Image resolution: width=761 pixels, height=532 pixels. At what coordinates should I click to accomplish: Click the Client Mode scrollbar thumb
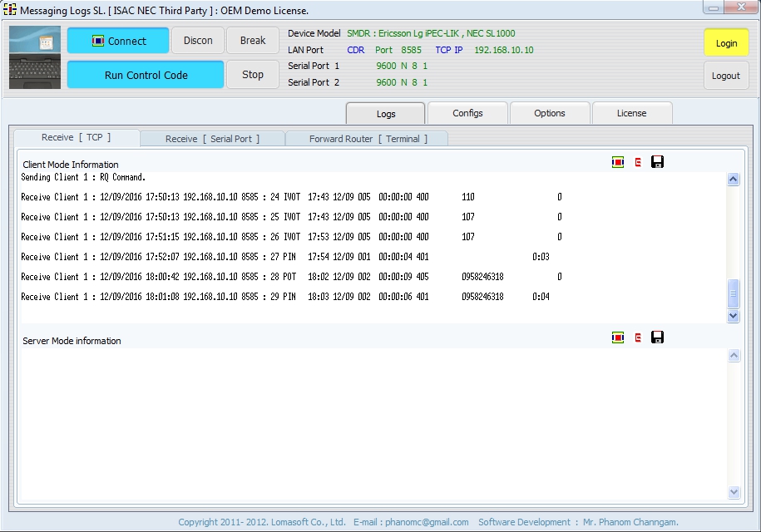(734, 293)
